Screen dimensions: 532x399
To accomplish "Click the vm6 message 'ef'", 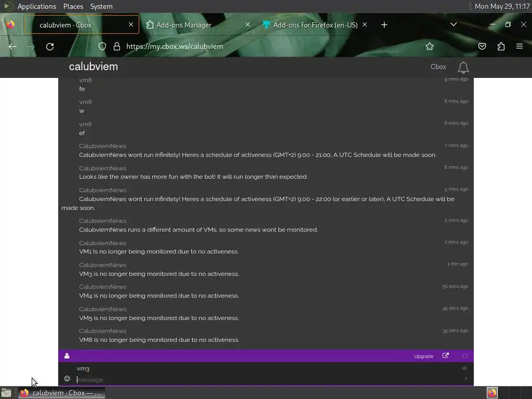I will coord(82,133).
